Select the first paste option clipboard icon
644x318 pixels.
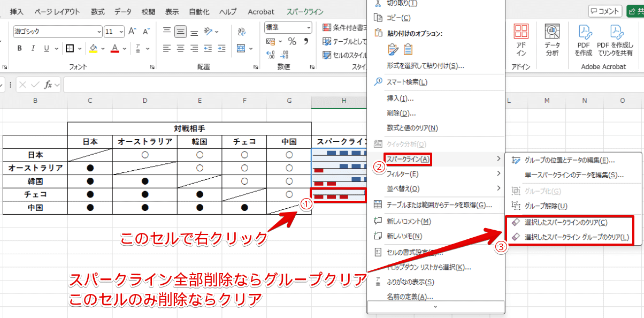pos(393,49)
